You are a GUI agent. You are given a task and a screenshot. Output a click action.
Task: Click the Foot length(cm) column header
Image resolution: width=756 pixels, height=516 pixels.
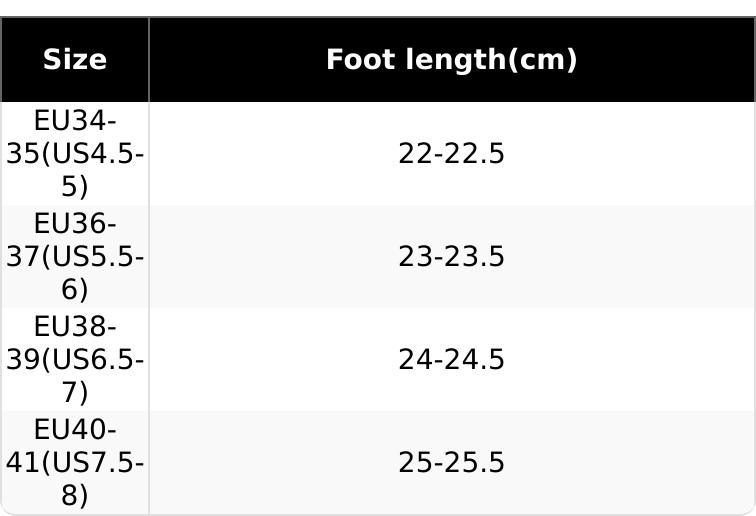pos(452,60)
